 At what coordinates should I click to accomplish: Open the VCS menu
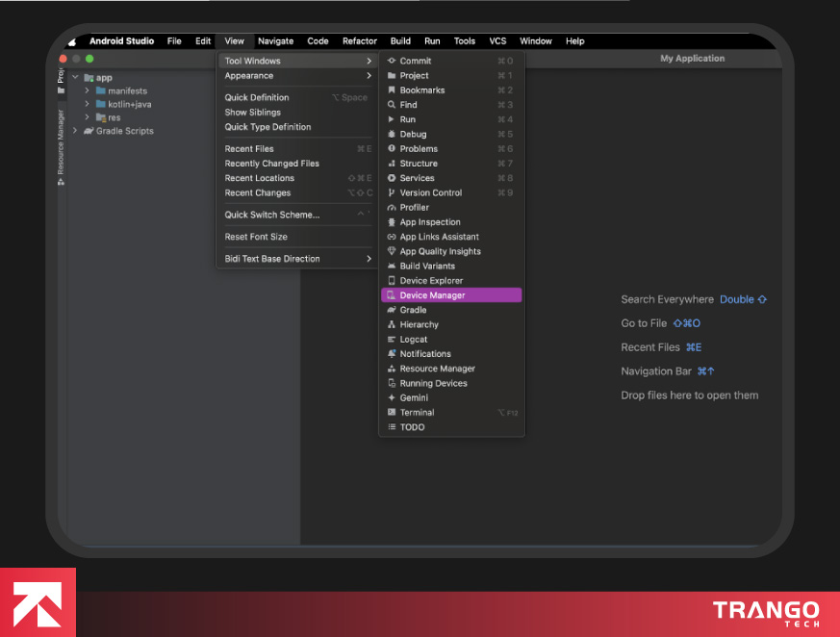click(497, 40)
